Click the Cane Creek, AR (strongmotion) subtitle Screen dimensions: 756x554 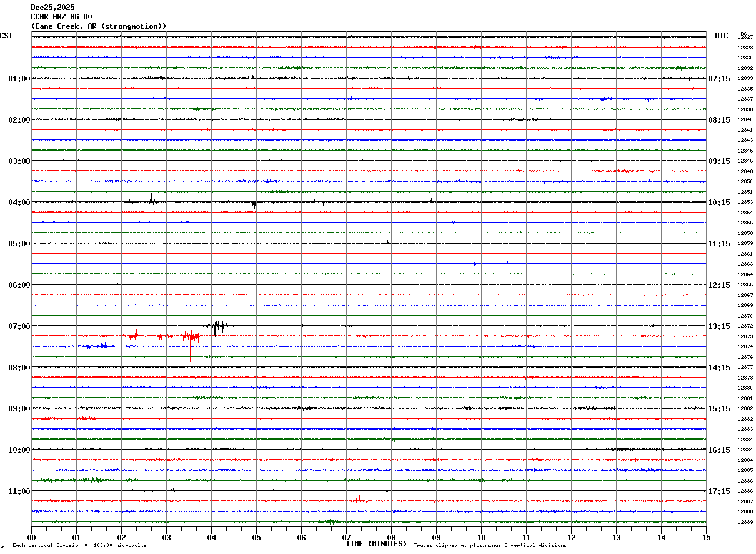point(99,26)
